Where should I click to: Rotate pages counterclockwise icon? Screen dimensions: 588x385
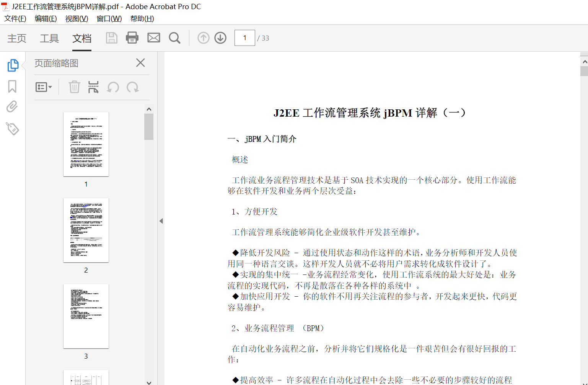[113, 87]
